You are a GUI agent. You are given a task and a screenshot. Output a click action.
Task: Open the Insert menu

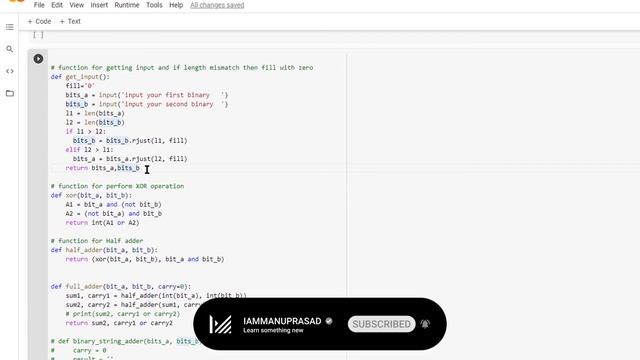click(x=99, y=5)
